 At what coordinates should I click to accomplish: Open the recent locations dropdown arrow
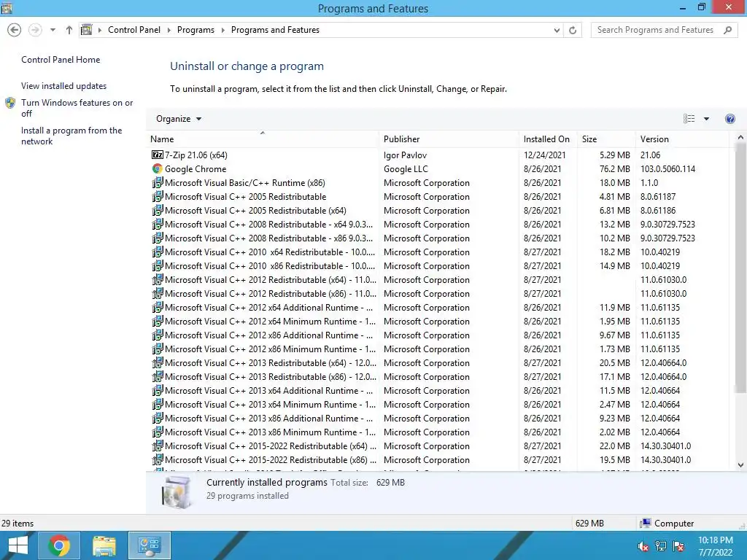pos(53,30)
